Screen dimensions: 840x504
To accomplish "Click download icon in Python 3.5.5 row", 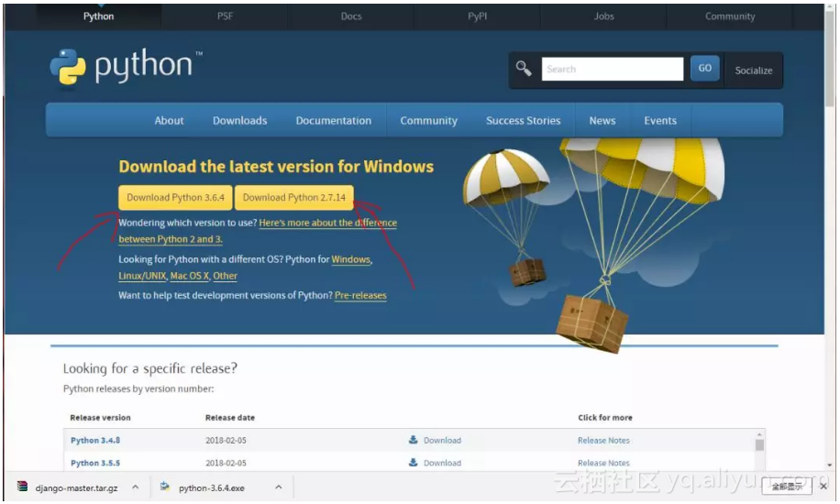I will coord(413,462).
